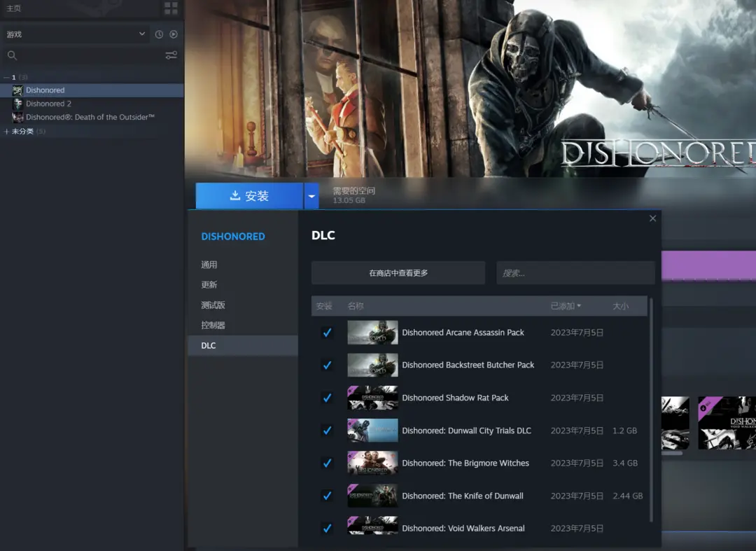The image size is (756, 551).
Task: Uncheck Void Walkers Arsenal DLC
Action: tap(327, 529)
